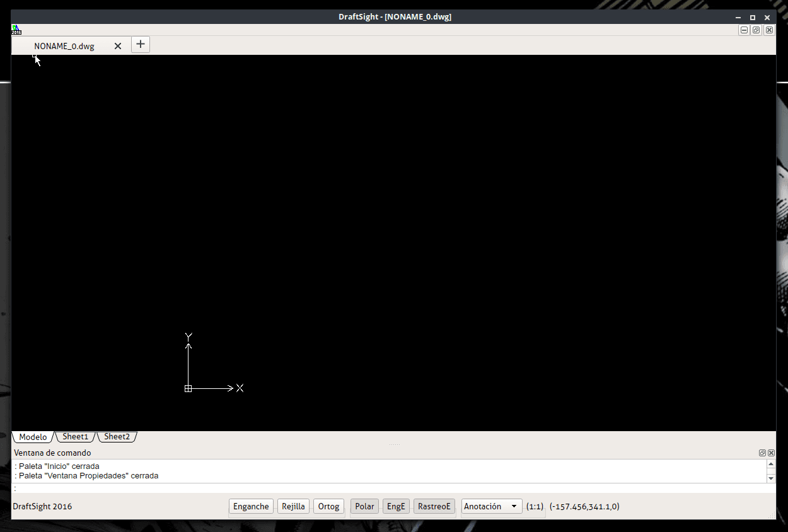Toggle the Enganche snap button
This screenshot has height=532, width=788.
pyautogui.click(x=251, y=506)
